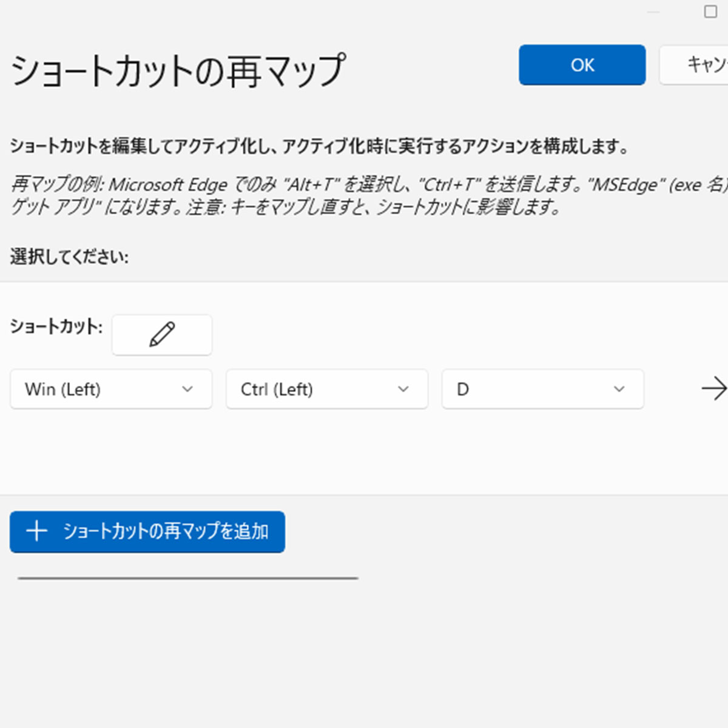Maximize the window using the square icon

coord(710,12)
